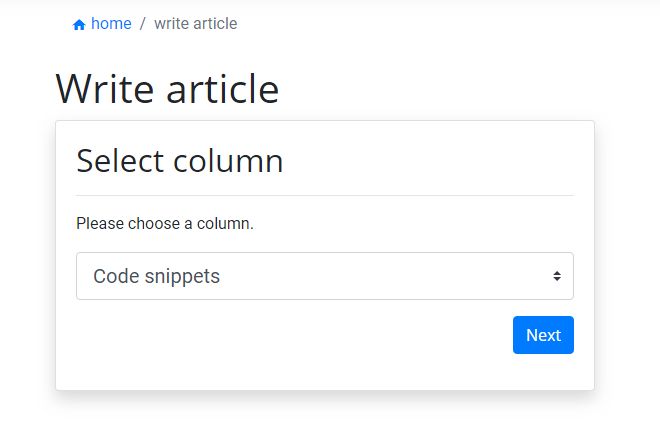The image size is (660, 442).
Task: Select the 'write article' breadcrumb item
Action: [x=196, y=24]
